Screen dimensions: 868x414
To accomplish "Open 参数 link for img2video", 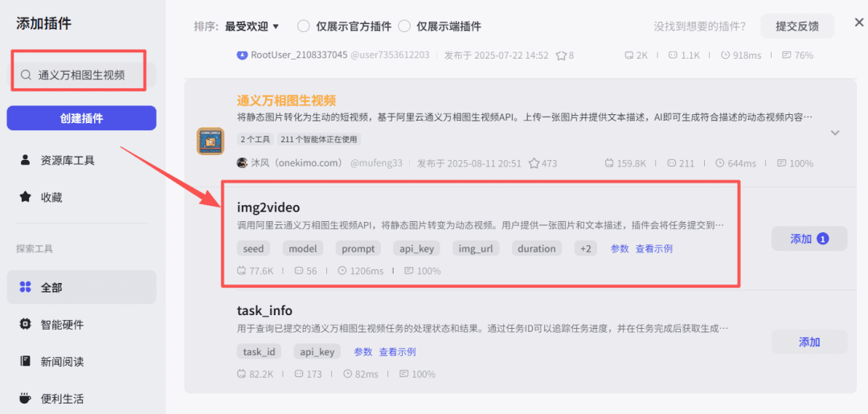I will pos(620,248).
